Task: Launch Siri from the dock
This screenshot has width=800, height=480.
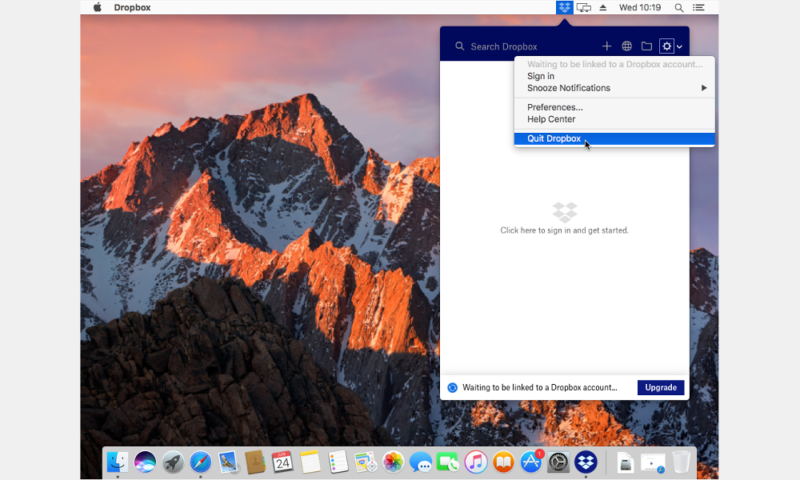Action: pyautogui.click(x=145, y=463)
